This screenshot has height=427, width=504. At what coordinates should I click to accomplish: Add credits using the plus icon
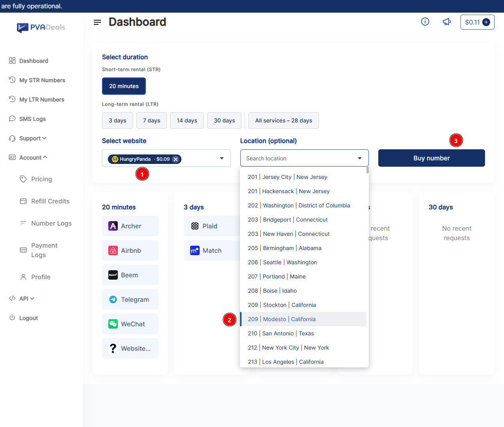click(x=486, y=22)
